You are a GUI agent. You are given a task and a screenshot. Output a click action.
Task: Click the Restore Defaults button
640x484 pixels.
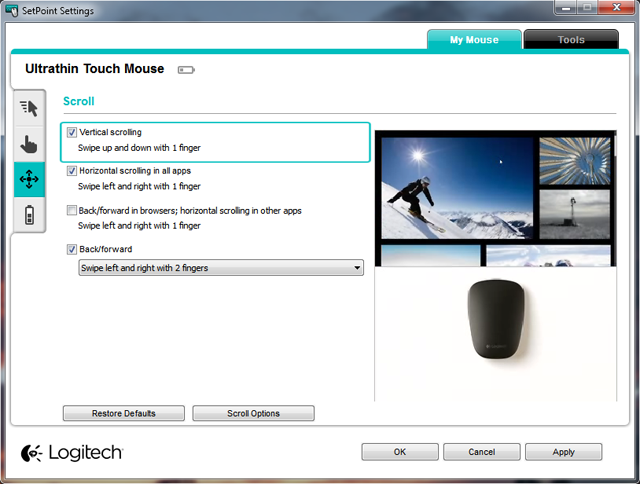124,413
